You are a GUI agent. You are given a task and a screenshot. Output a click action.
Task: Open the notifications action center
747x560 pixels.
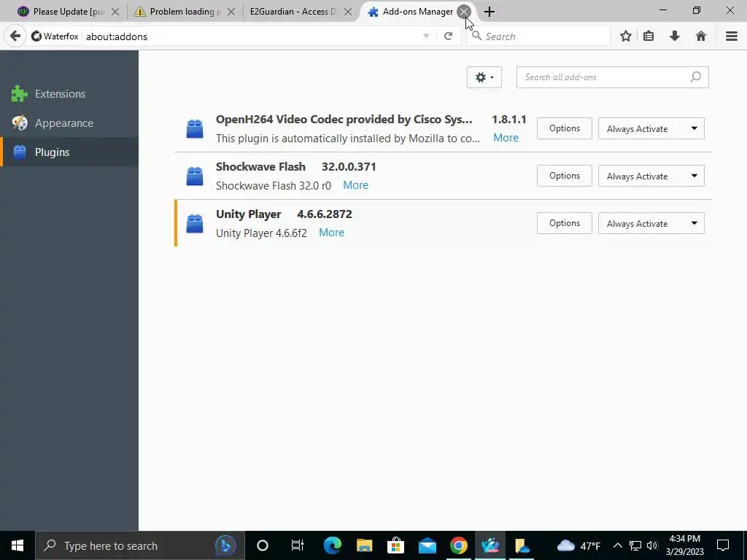click(723, 545)
